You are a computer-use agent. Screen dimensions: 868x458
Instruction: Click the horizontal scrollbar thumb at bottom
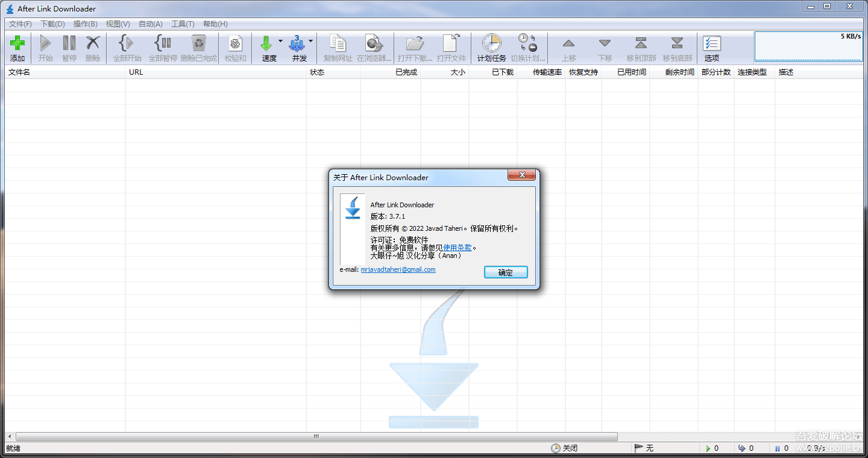coord(316,437)
